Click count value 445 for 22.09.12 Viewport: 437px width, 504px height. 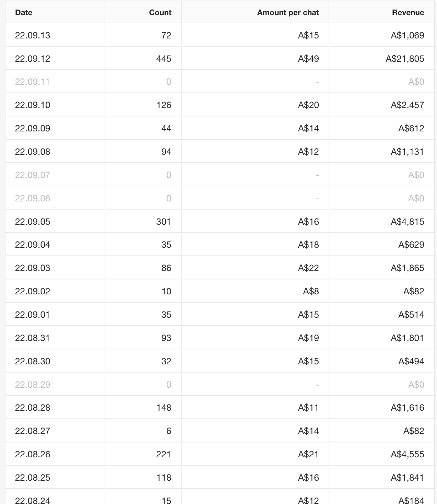tap(164, 59)
